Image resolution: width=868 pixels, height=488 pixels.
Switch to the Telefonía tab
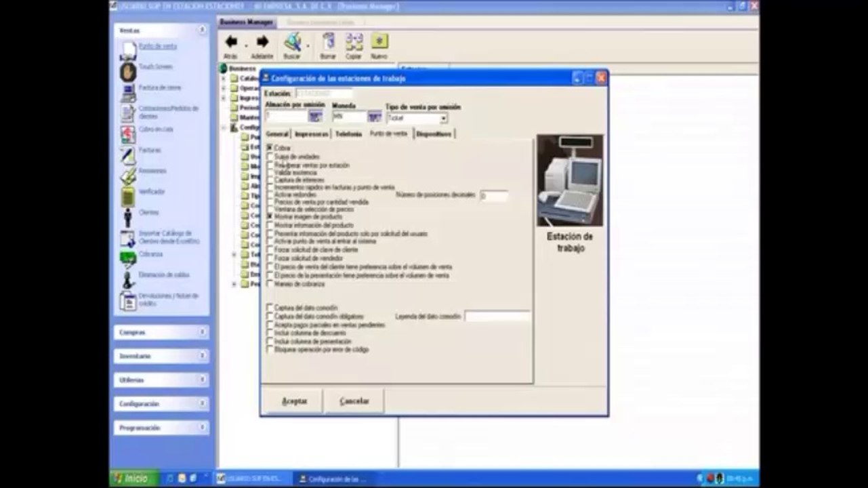348,134
